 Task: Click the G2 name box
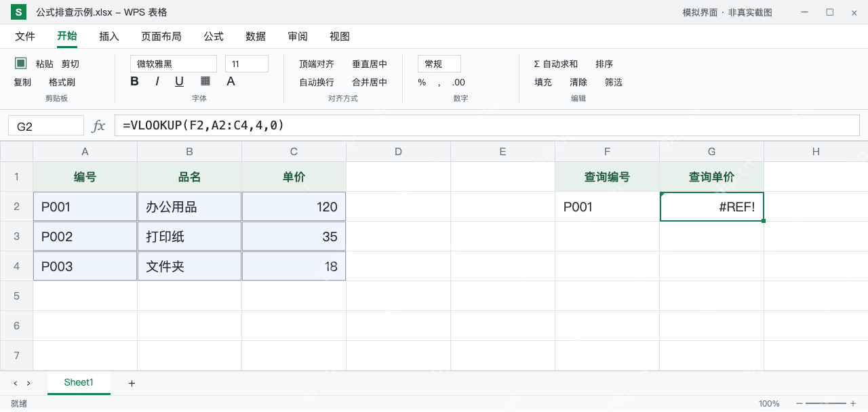pos(46,126)
